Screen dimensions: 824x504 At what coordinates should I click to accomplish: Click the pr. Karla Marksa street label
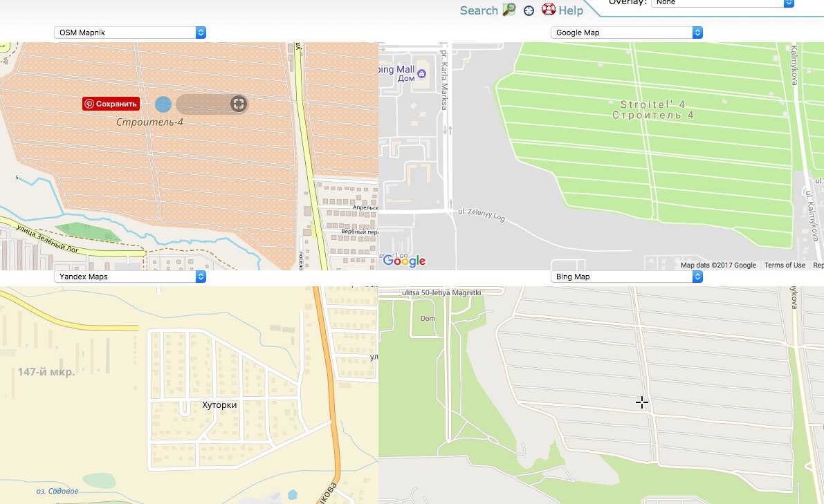[445, 80]
